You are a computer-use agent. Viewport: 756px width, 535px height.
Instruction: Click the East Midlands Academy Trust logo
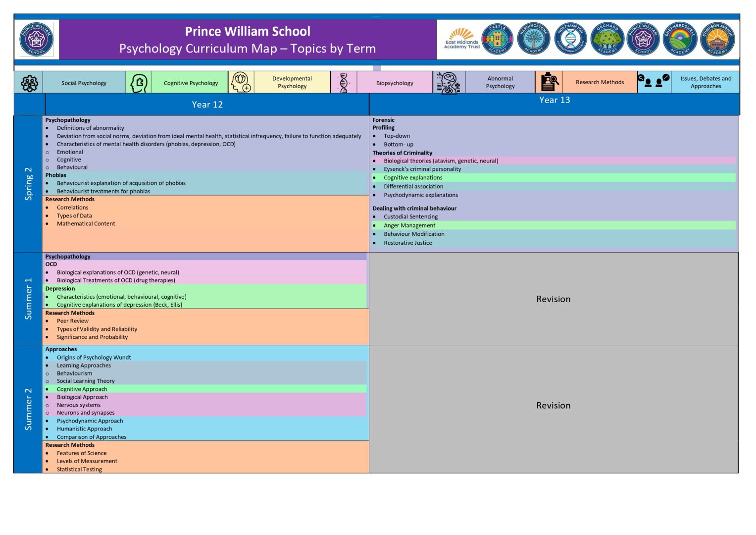point(461,39)
